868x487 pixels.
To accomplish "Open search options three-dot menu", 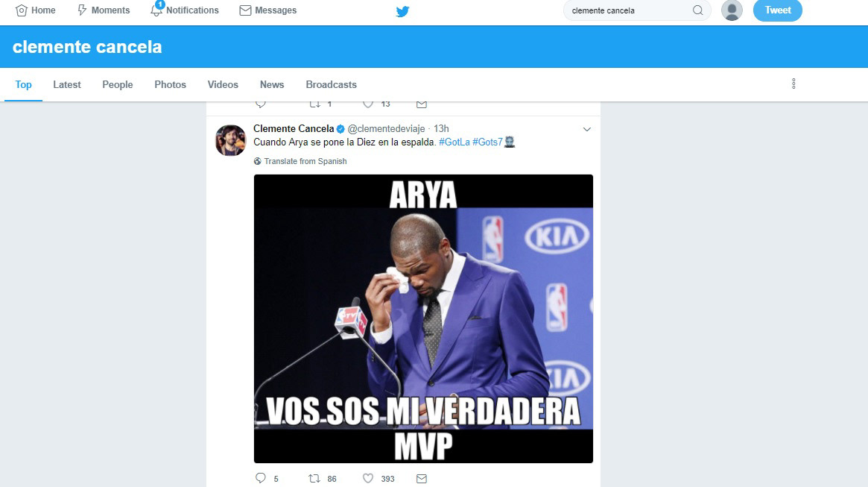I will (793, 84).
